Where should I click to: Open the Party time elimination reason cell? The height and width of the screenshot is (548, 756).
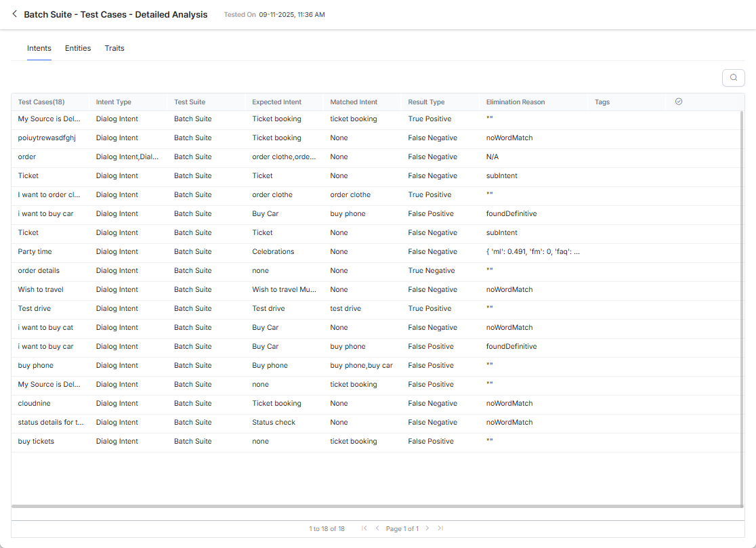533,251
